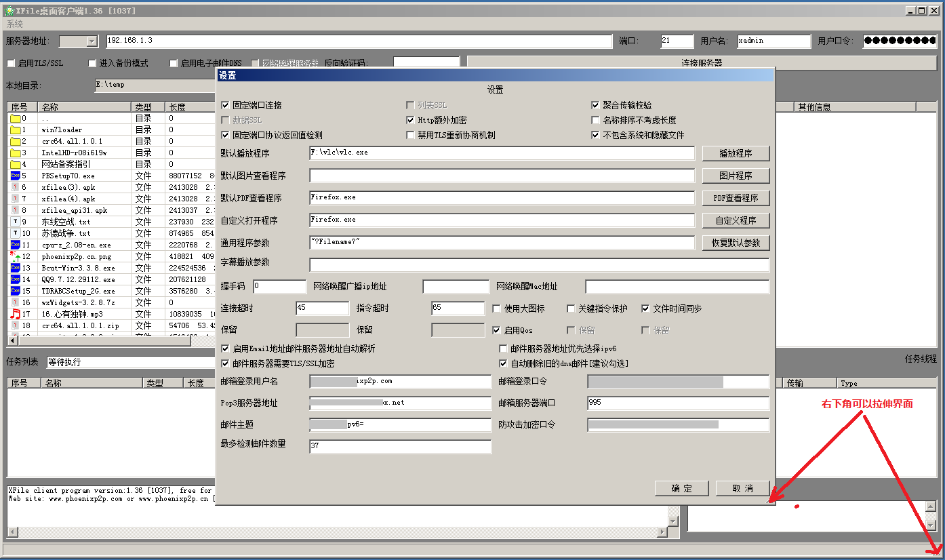
Task: Select the mp3 music note icon
Action: click(x=15, y=314)
